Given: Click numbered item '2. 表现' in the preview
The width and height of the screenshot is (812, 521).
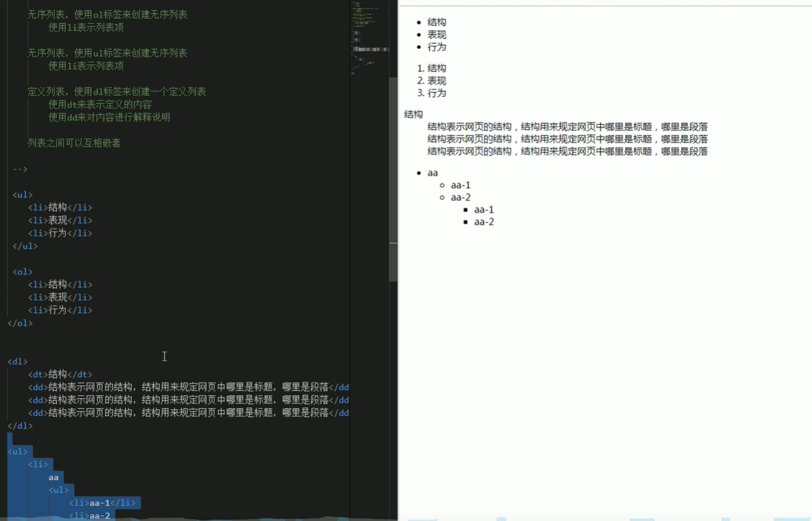Looking at the screenshot, I should tap(432, 81).
